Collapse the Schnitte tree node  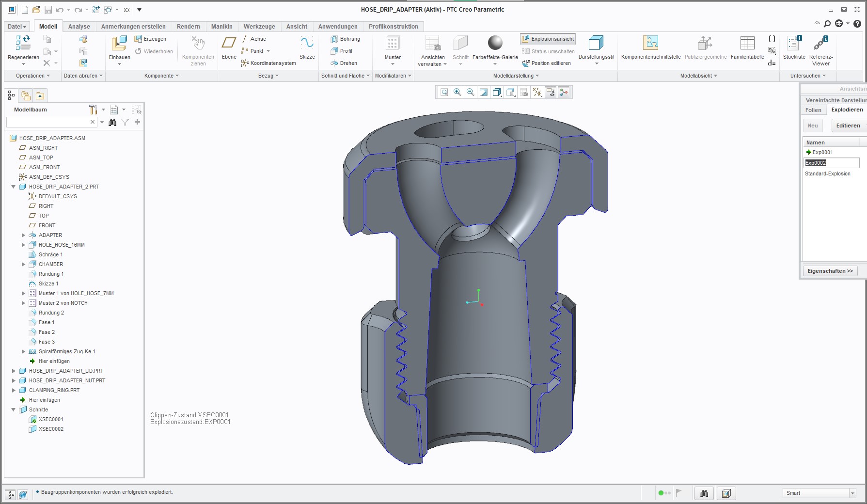tap(14, 409)
